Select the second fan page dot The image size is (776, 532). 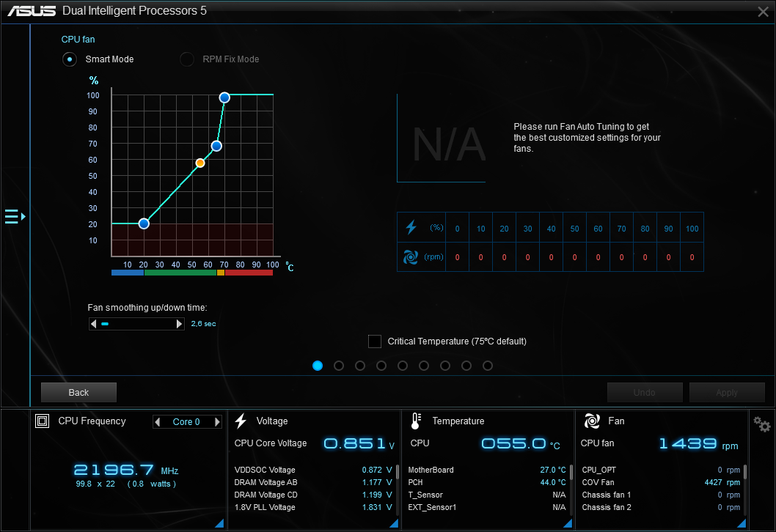coord(339,366)
